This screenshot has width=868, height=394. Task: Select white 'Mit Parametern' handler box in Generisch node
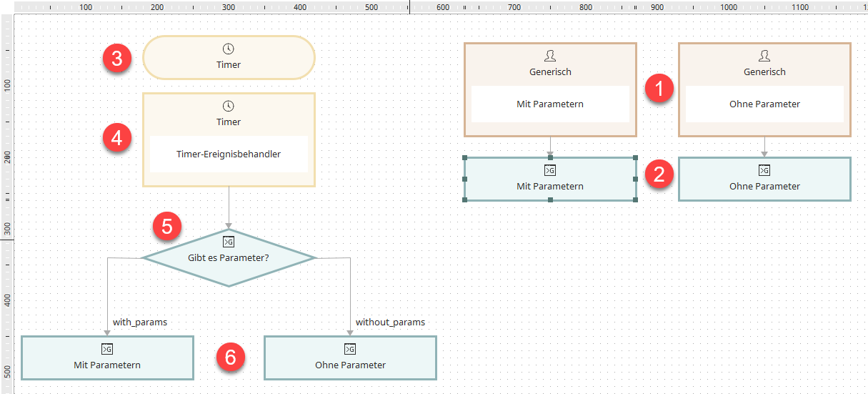point(550,104)
